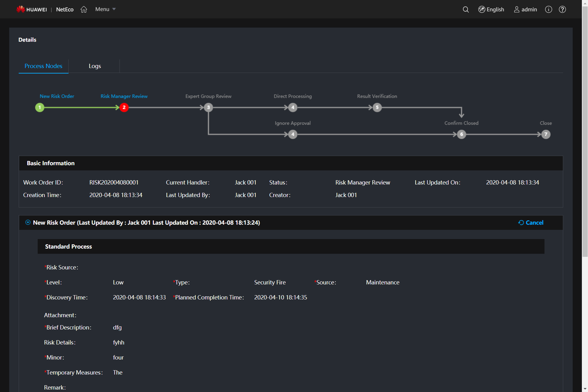Switch to the Logs tab
Viewport: 588px width, 392px height.
(x=95, y=66)
